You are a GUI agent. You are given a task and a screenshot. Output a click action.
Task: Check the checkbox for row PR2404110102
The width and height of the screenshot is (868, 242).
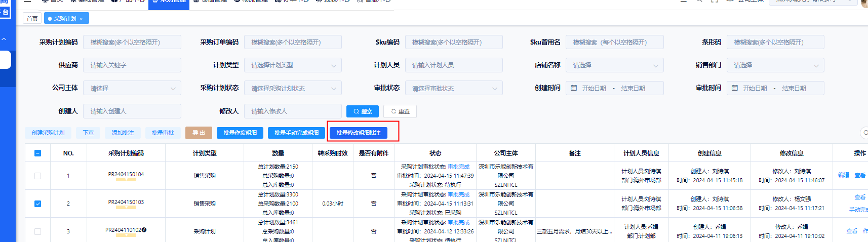[37, 231]
